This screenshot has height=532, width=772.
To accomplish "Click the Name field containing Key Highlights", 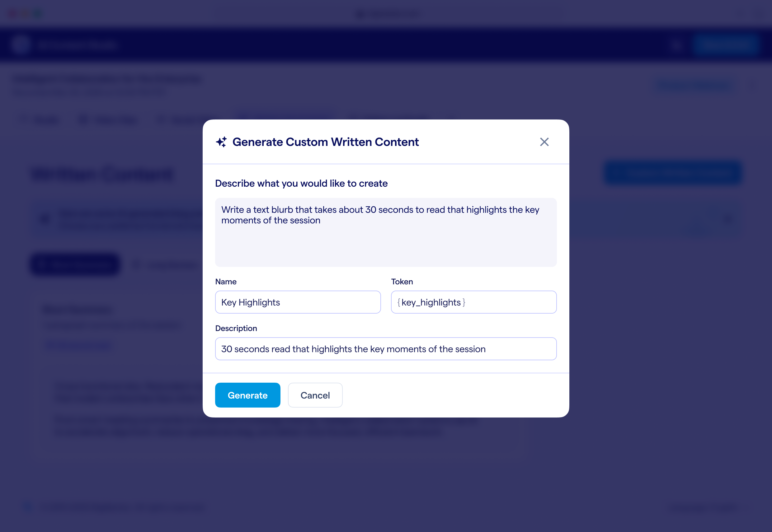I will 298,302.
